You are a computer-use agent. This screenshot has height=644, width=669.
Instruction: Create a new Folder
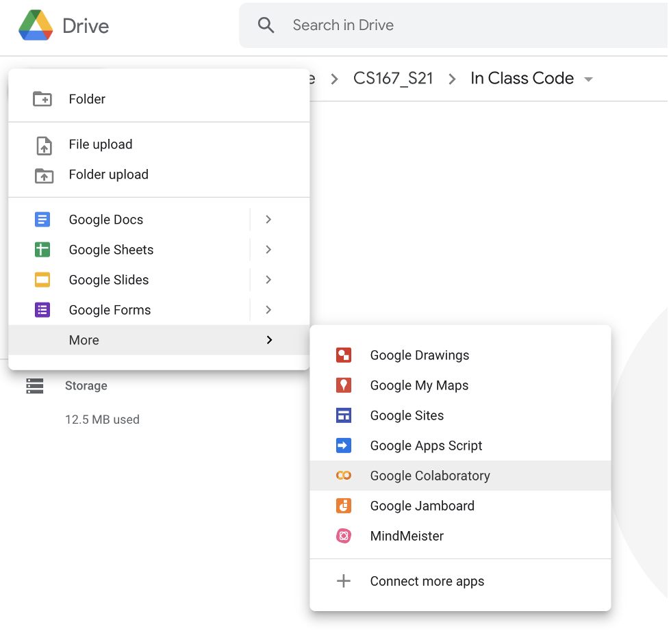pos(159,99)
